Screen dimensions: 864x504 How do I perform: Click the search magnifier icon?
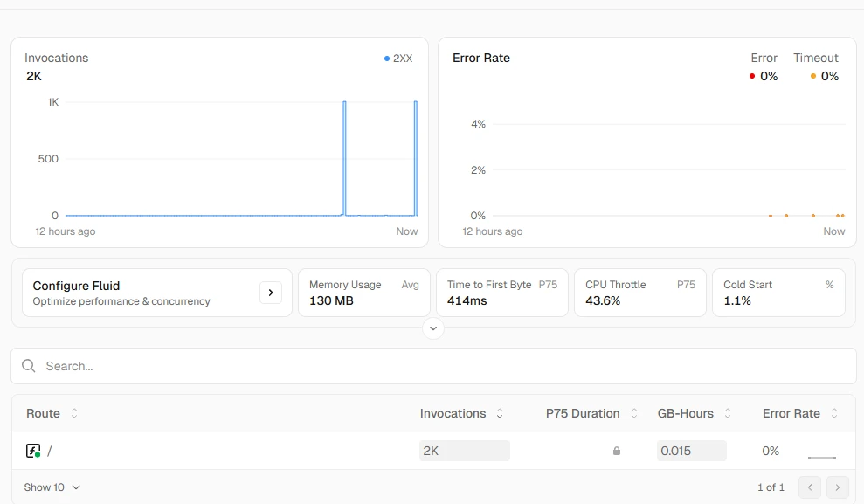pyautogui.click(x=29, y=366)
